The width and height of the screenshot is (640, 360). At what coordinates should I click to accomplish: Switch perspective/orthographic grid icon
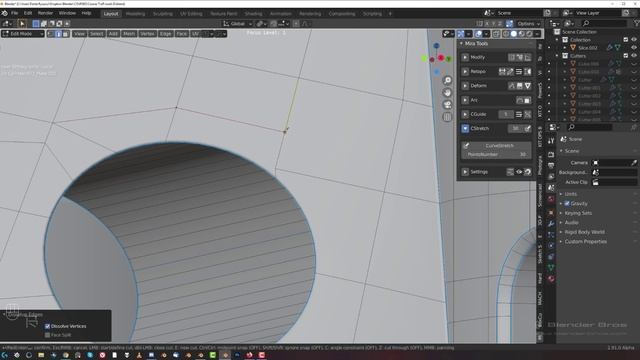(x=447, y=117)
